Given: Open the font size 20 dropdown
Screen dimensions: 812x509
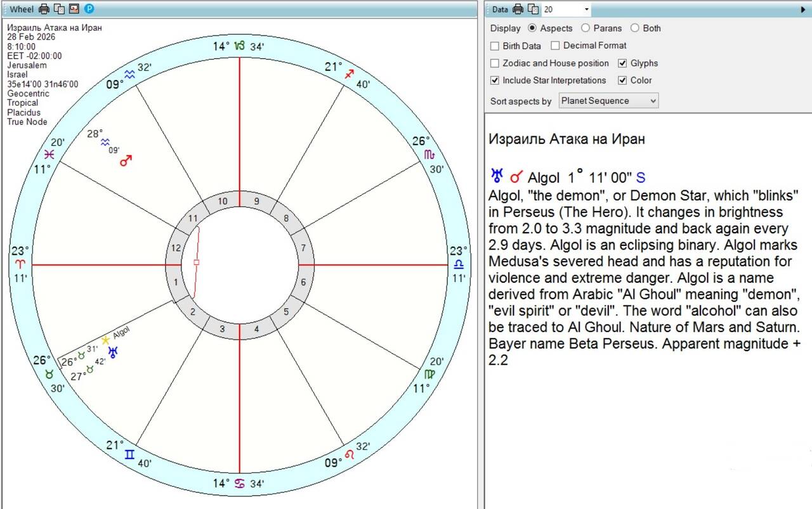Looking at the screenshot, I should 586,10.
